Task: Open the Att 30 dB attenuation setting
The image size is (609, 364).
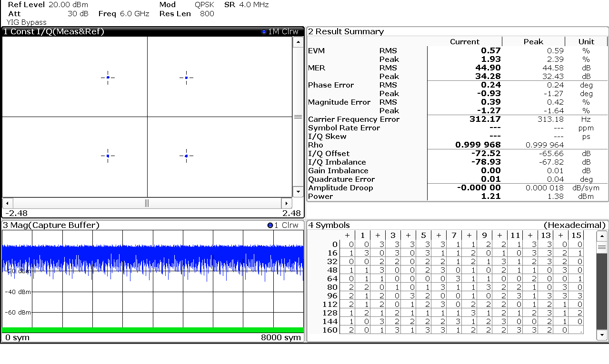Action: [48, 14]
